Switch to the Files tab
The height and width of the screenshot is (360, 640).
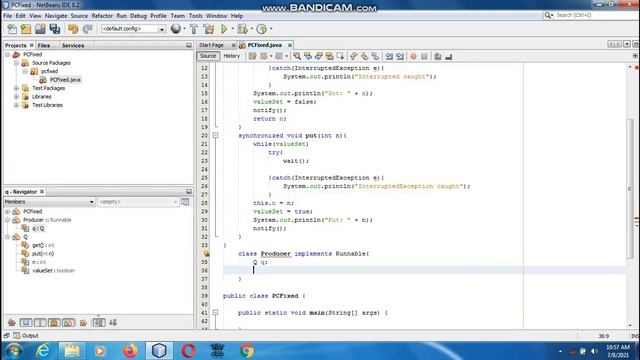[x=44, y=45]
